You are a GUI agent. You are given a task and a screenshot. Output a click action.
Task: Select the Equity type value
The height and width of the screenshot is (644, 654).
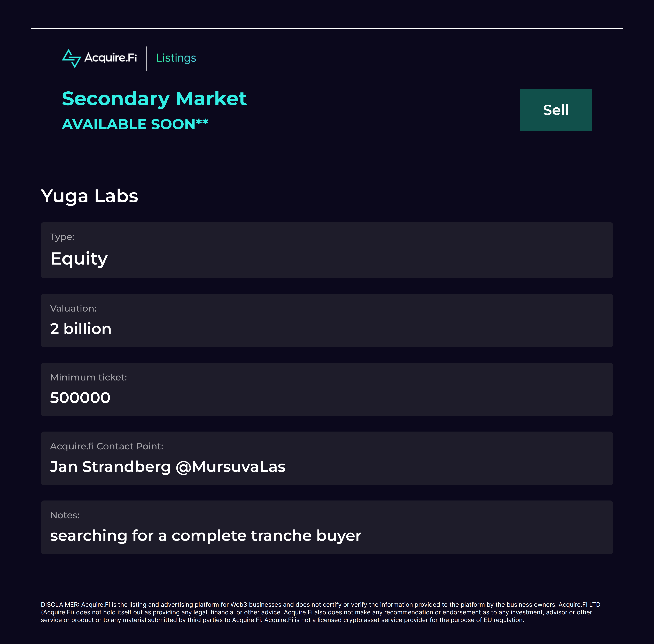coord(79,259)
